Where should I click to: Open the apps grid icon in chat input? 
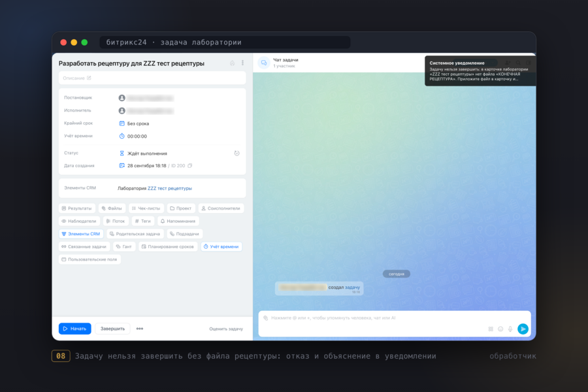(491, 329)
